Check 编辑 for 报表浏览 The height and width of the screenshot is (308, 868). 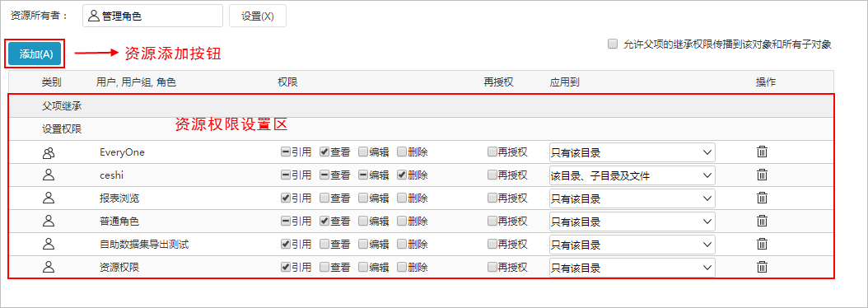tap(363, 198)
